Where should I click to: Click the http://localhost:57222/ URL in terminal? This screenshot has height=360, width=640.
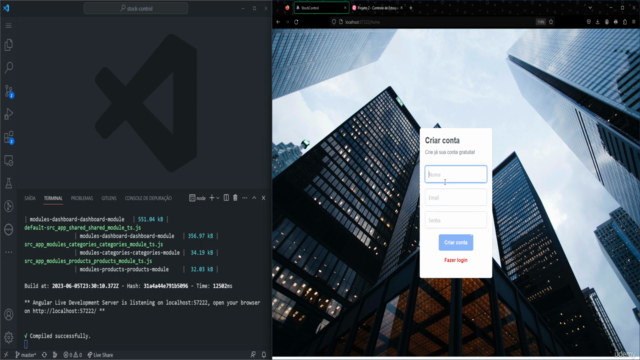point(64,311)
